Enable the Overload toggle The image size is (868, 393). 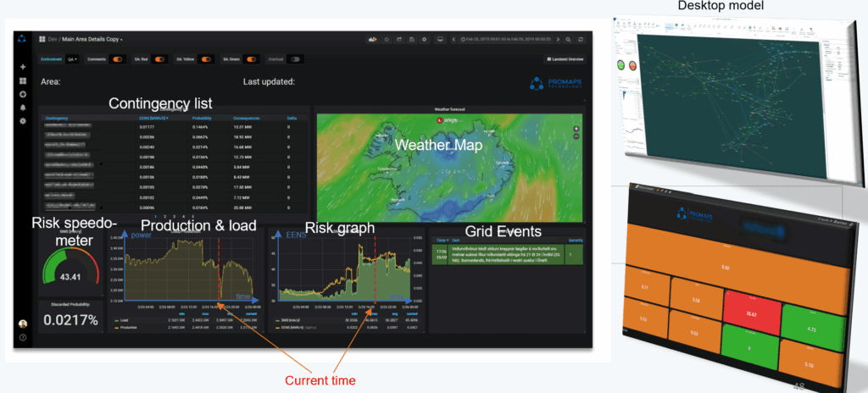295,59
